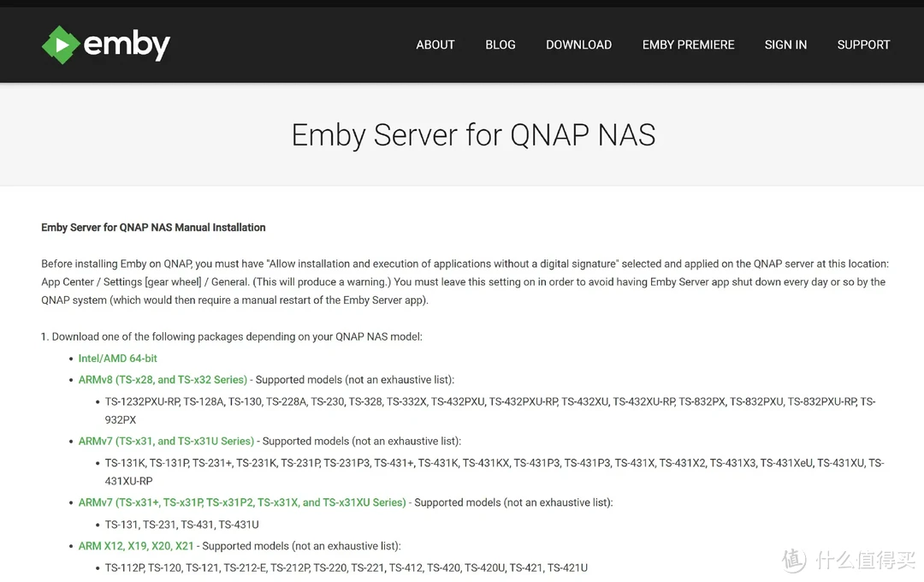The height and width of the screenshot is (582, 924).
Task: Open the ABOUT menu item
Action: tap(435, 45)
